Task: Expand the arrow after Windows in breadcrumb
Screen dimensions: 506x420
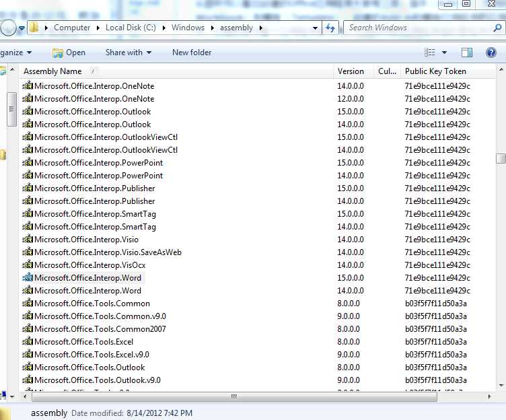Action: point(213,28)
